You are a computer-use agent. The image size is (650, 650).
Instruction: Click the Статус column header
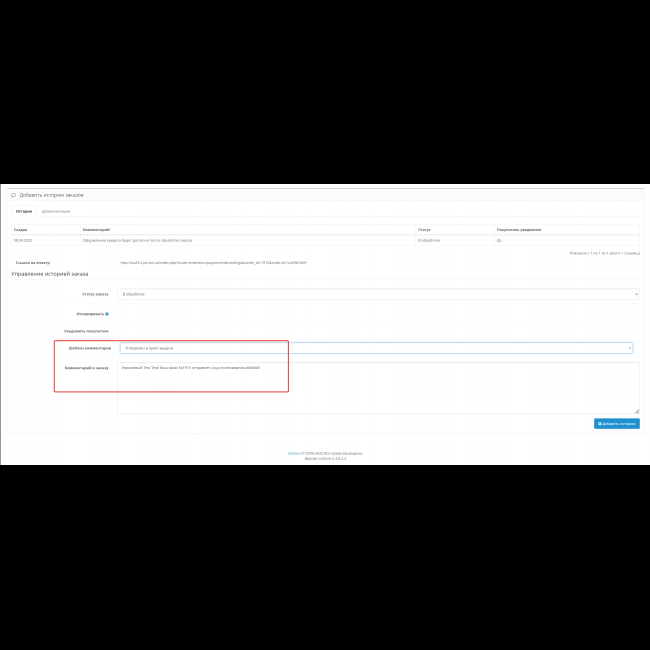425,230
